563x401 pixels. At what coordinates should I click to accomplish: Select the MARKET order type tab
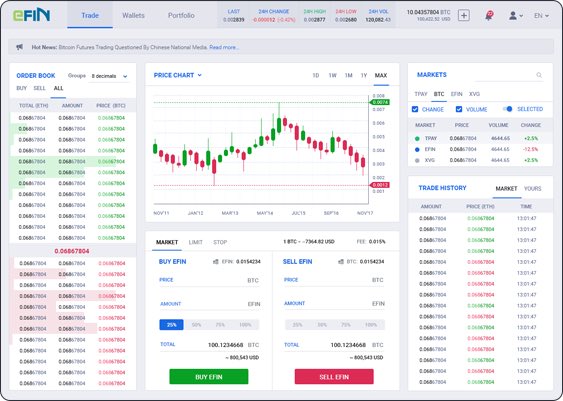167,242
